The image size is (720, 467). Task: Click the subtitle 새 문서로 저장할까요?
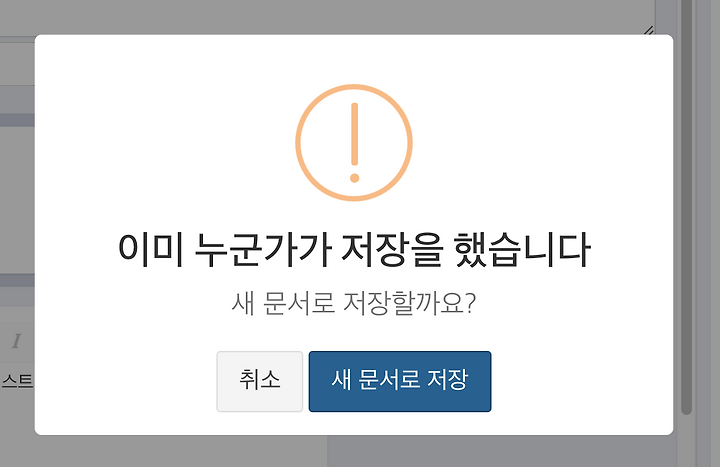(354, 304)
